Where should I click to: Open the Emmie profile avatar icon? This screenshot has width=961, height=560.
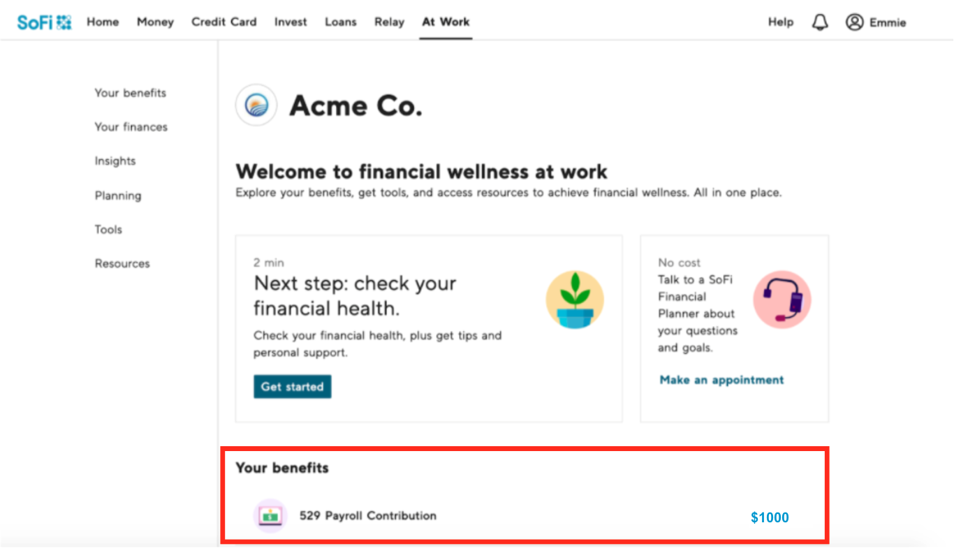point(855,22)
